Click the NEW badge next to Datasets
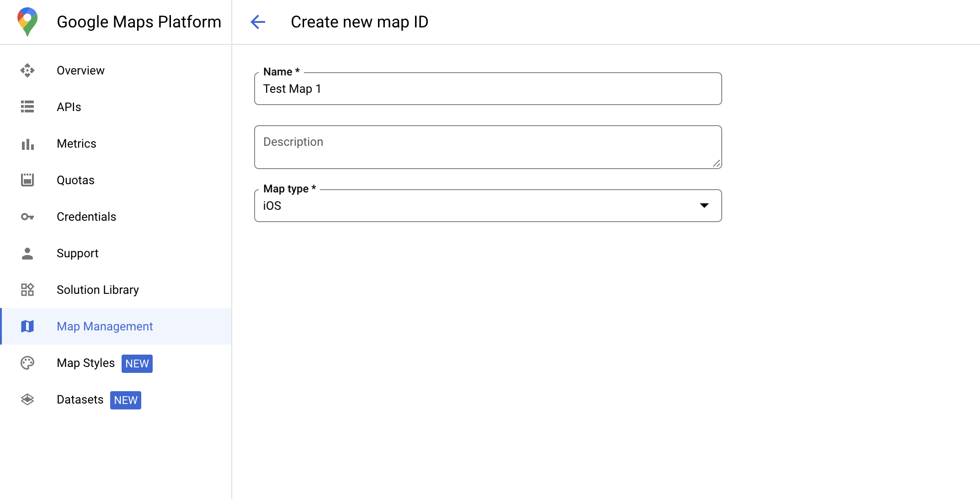Viewport: 980px width, 499px height. coord(126,400)
